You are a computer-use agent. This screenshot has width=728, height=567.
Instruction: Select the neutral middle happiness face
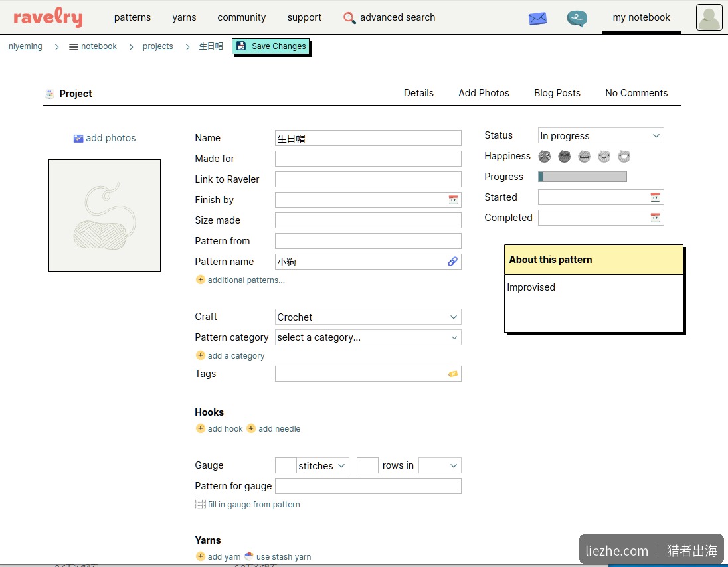(584, 157)
